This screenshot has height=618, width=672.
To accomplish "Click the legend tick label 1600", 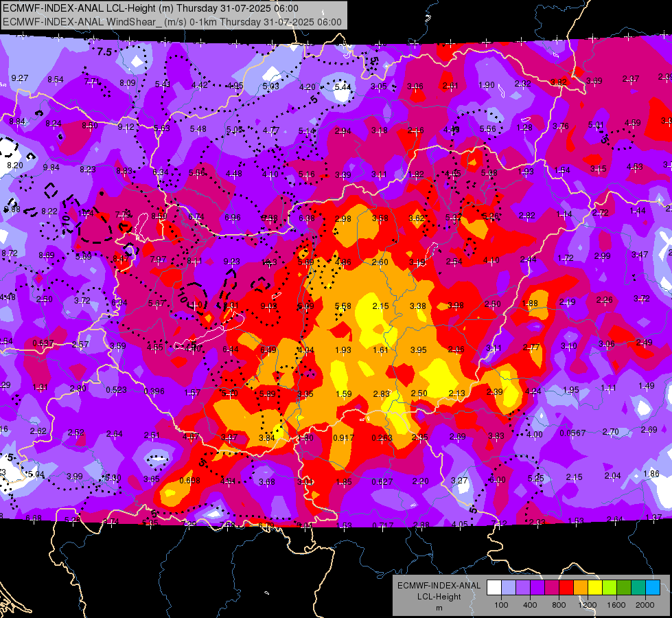I will coord(616,605).
